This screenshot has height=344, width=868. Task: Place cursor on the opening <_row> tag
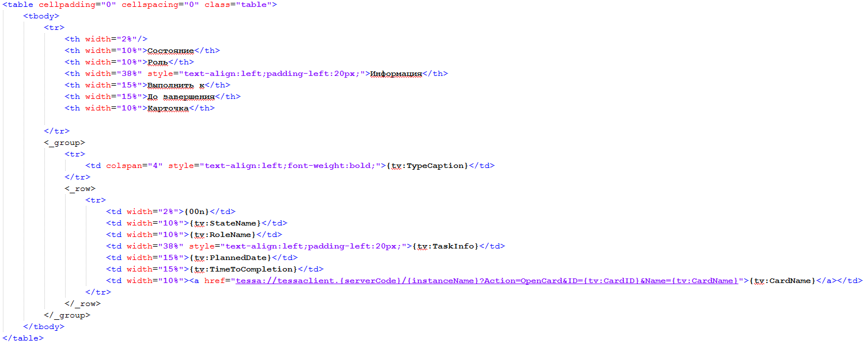[x=80, y=189]
